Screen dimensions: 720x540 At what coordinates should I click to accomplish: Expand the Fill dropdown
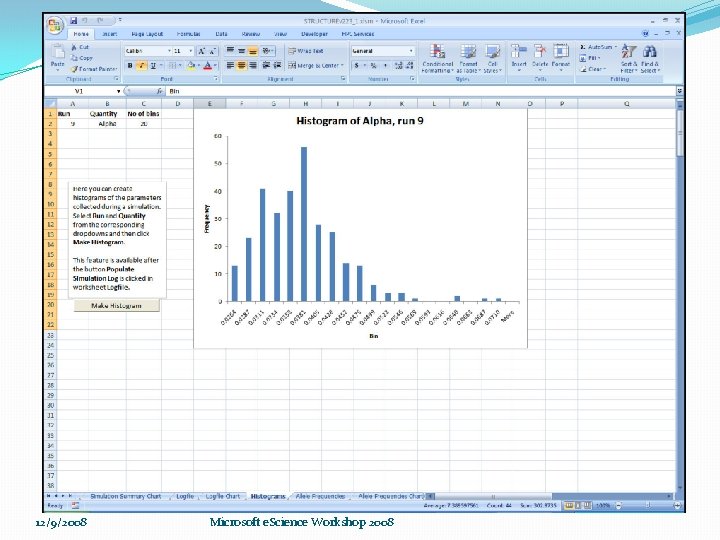tap(598, 58)
